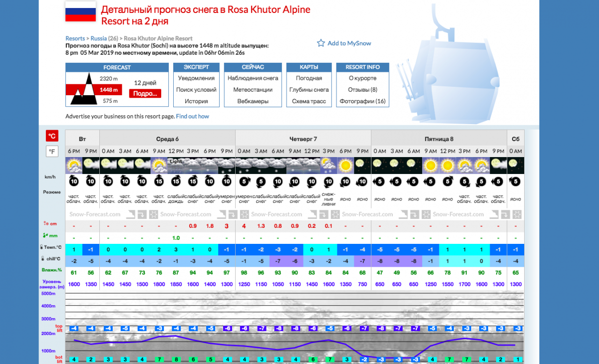
Task: Click the wind icon for Четверг 12 PM
Action: coord(311,181)
